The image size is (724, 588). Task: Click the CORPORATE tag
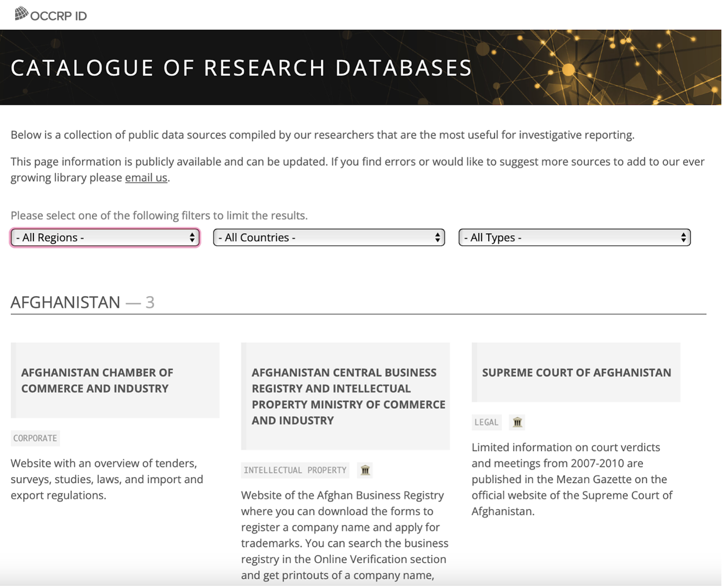pos(35,438)
